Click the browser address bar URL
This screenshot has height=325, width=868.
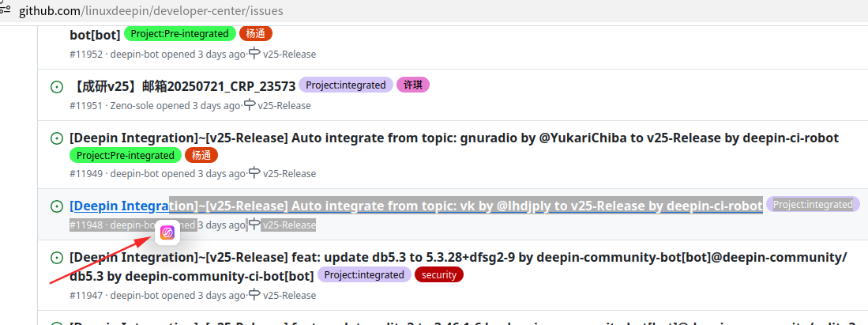[151, 10]
